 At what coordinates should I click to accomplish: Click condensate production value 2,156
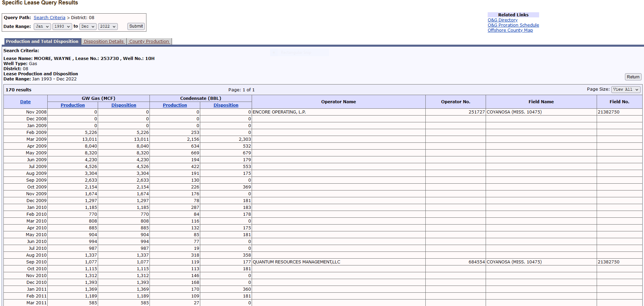[x=193, y=139]
